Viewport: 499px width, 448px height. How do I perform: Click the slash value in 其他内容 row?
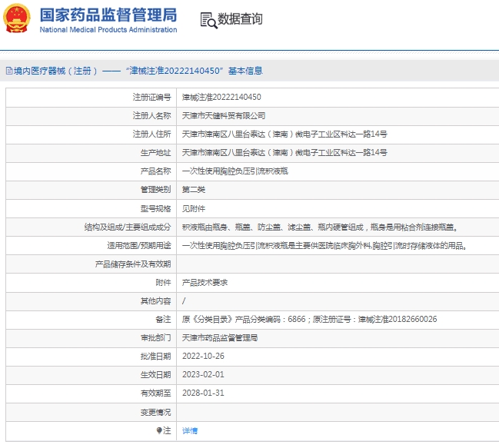coord(184,300)
